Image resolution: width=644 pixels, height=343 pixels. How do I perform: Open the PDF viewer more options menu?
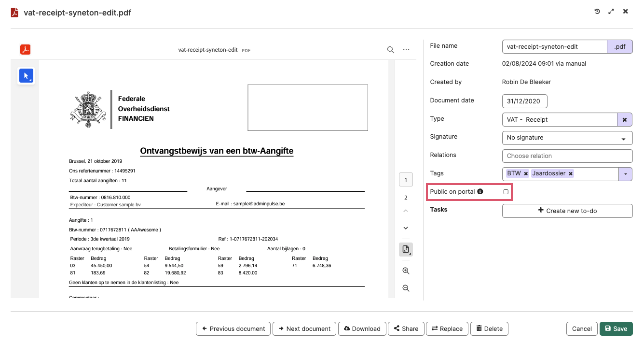click(406, 50)
